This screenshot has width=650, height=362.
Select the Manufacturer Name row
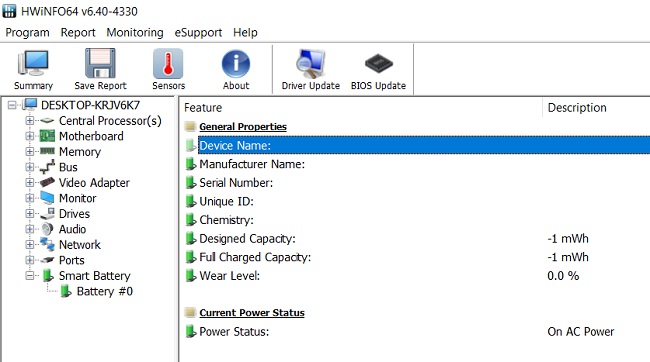(416, 164)
